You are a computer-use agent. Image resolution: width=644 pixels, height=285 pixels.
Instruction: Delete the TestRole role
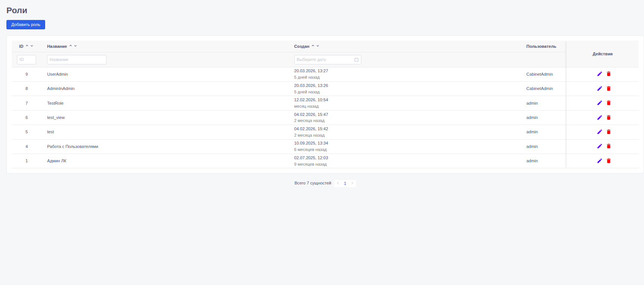609,103
